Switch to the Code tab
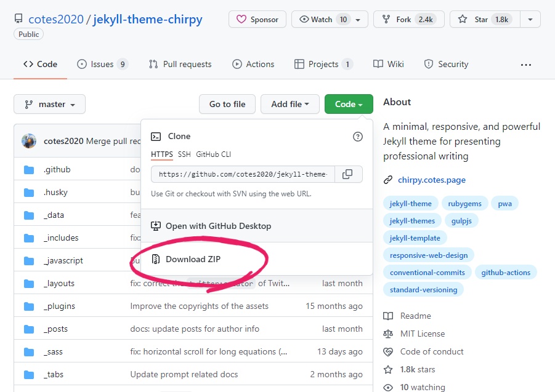The width and height of the screenshot is (555, 392). pos(41,64)
